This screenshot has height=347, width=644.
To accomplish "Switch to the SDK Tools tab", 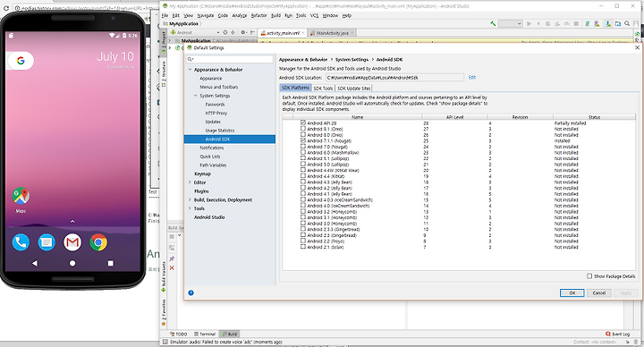I will [x=323, y=89].
